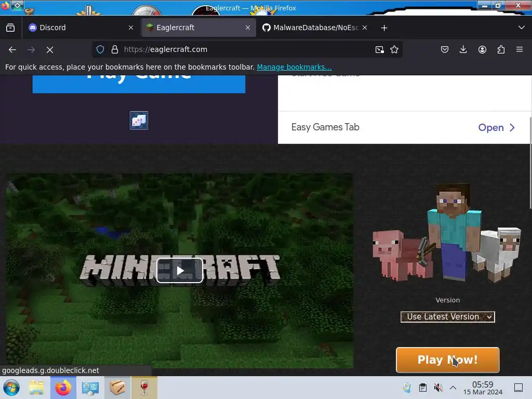The image size is (532, 399).
Task: Open the Extensions panel
Action: click(501, 50)
